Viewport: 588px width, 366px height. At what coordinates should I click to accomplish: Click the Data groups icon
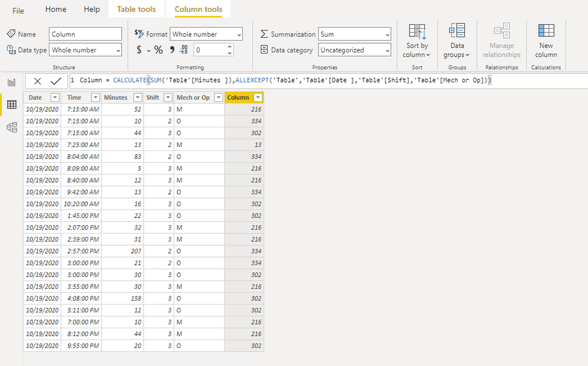point(457,31)
